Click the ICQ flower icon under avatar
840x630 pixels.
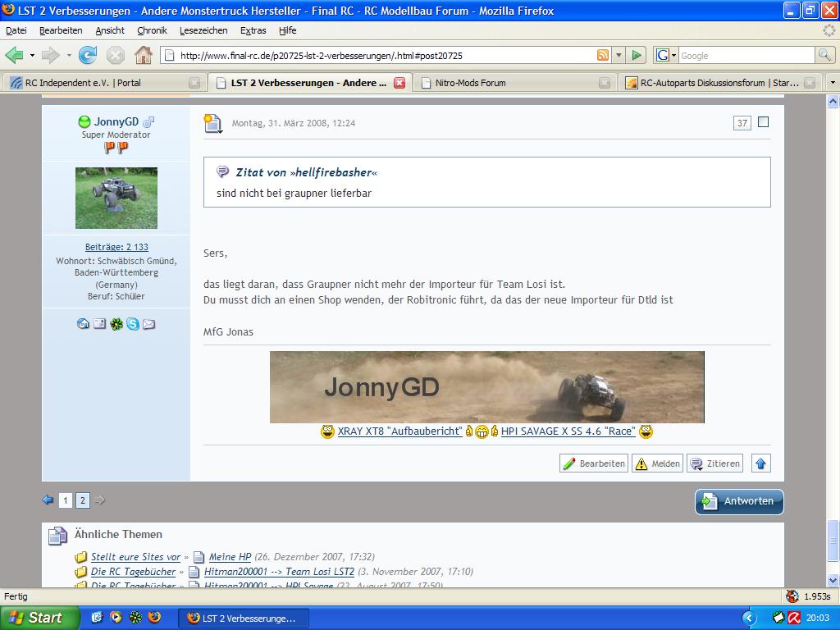pos(116,324)
